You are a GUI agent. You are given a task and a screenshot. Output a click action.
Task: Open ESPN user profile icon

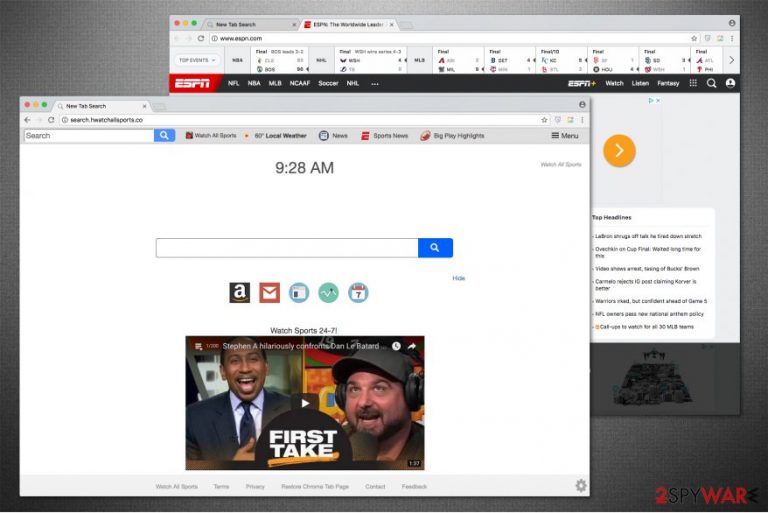pos(730,83)
